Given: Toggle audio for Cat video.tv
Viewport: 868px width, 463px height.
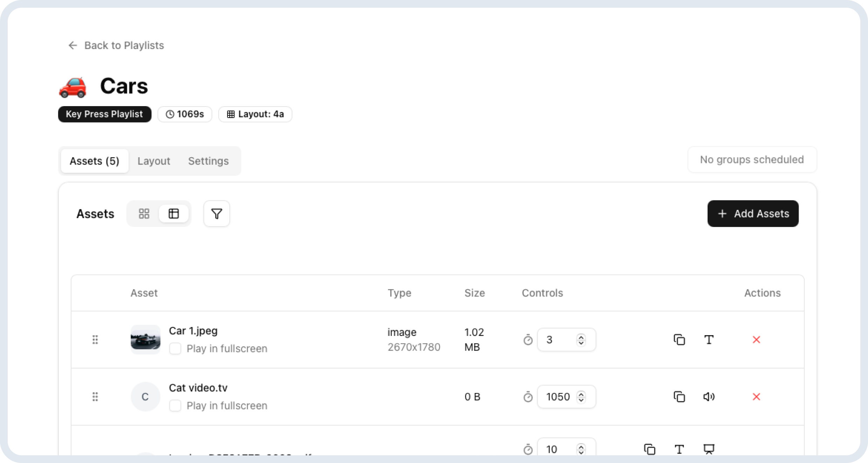Looking at the screenshot, I should [x=709, y=397].
